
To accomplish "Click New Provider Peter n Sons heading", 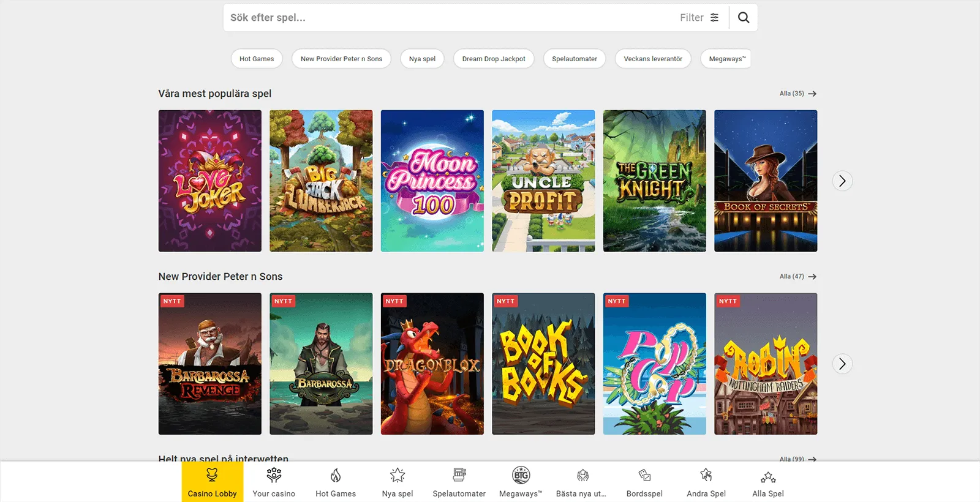I will (x=221, y=277).
